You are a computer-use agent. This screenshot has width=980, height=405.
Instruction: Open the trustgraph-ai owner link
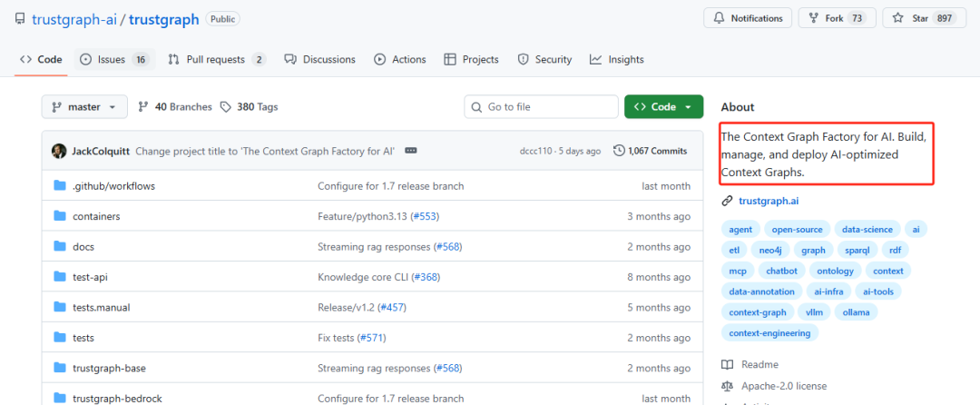click(x=78, y=19)
